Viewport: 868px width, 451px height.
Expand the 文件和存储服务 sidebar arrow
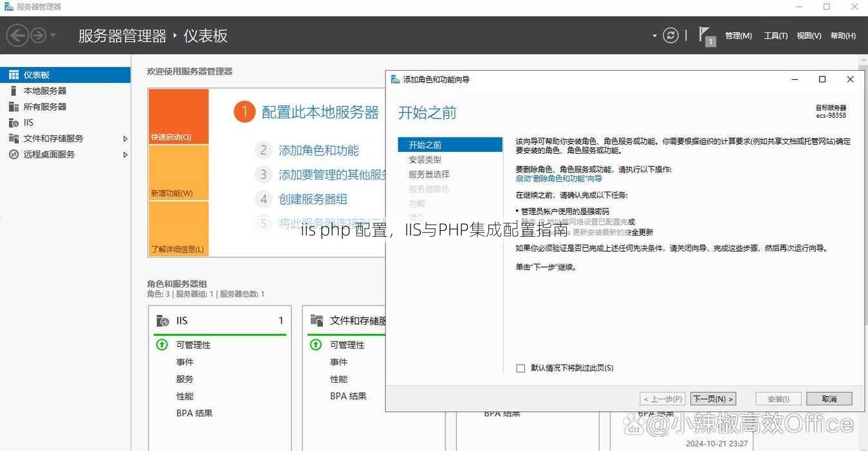coord(125,138)
